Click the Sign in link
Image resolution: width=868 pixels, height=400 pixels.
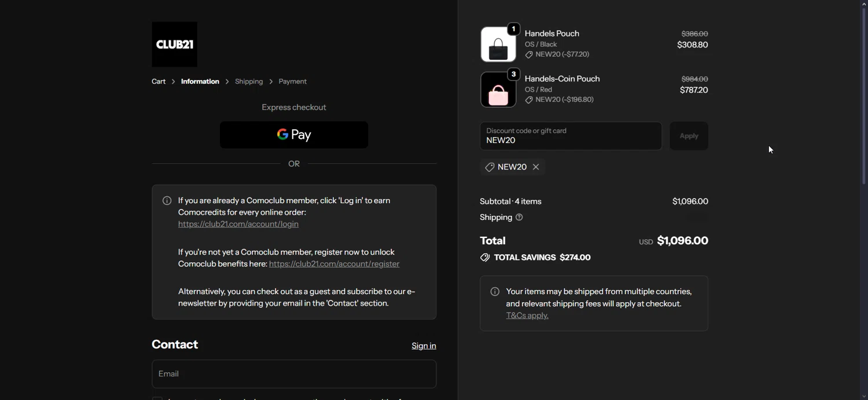tap(424, 346)
